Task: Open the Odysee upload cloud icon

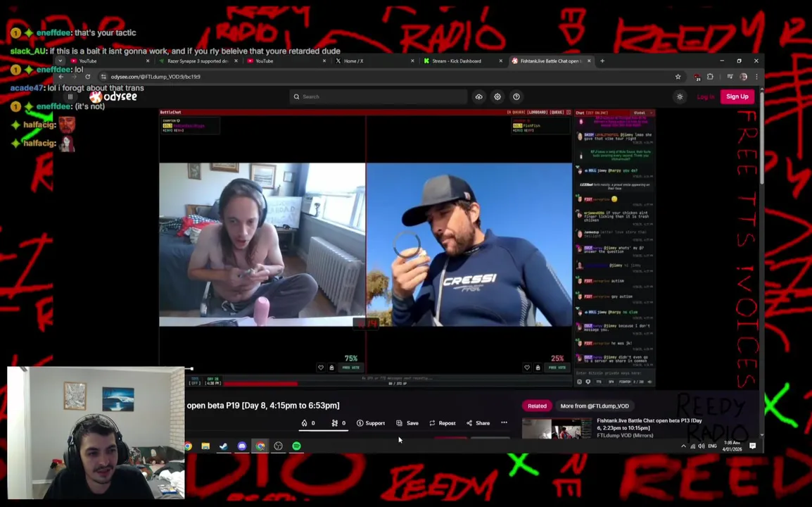Action: [x=479, y=97]
